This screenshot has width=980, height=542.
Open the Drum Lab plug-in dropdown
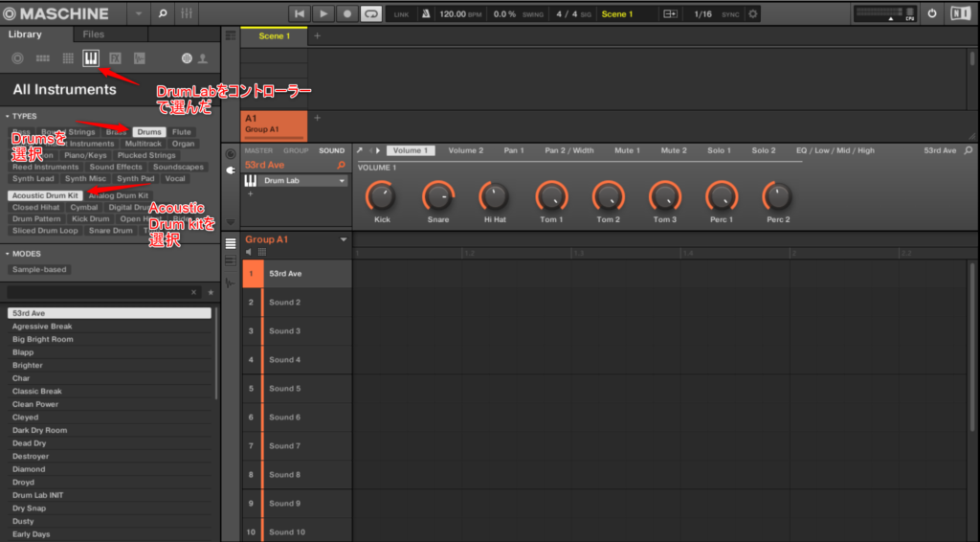[342, 181]
